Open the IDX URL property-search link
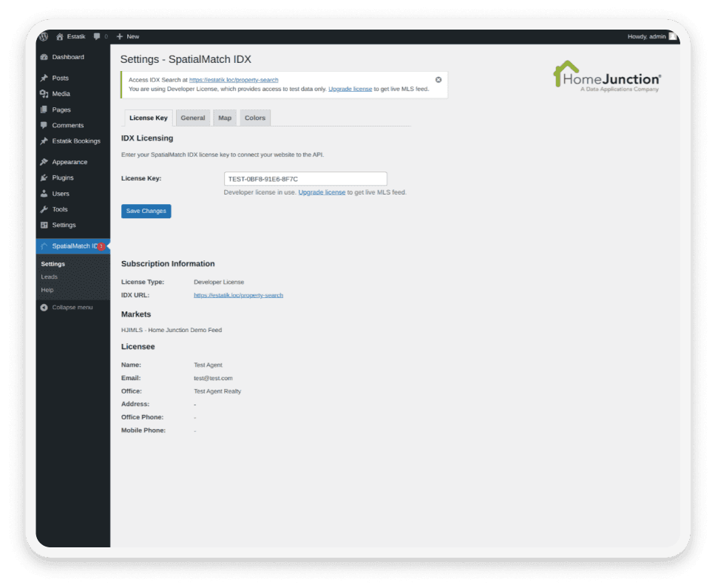The width and height of the screenshot is (715, 588). click(x=239, y=295)
